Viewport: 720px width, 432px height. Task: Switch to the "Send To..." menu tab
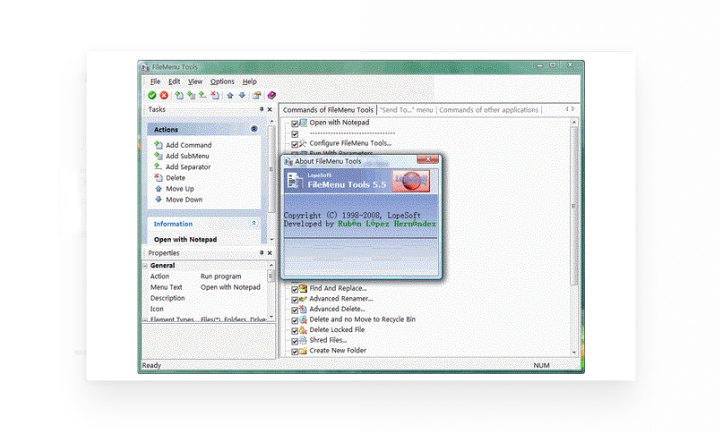click(x=406, y=110)
